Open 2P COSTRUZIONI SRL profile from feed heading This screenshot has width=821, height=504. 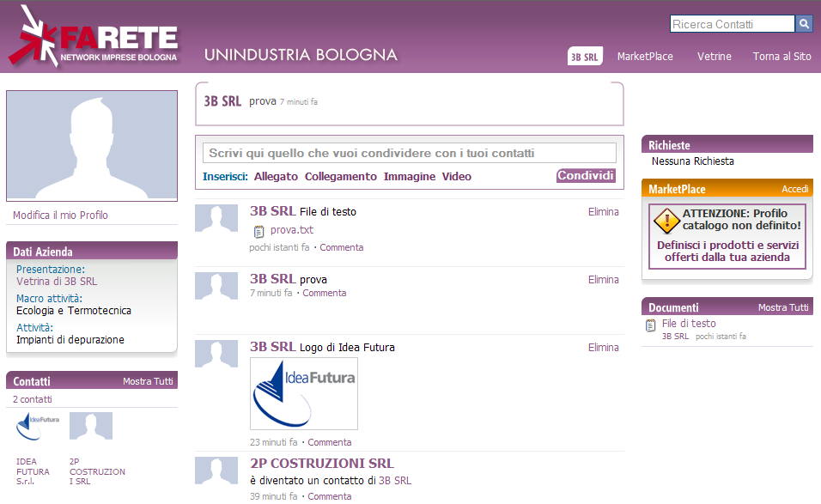click(x=322, y=464)
